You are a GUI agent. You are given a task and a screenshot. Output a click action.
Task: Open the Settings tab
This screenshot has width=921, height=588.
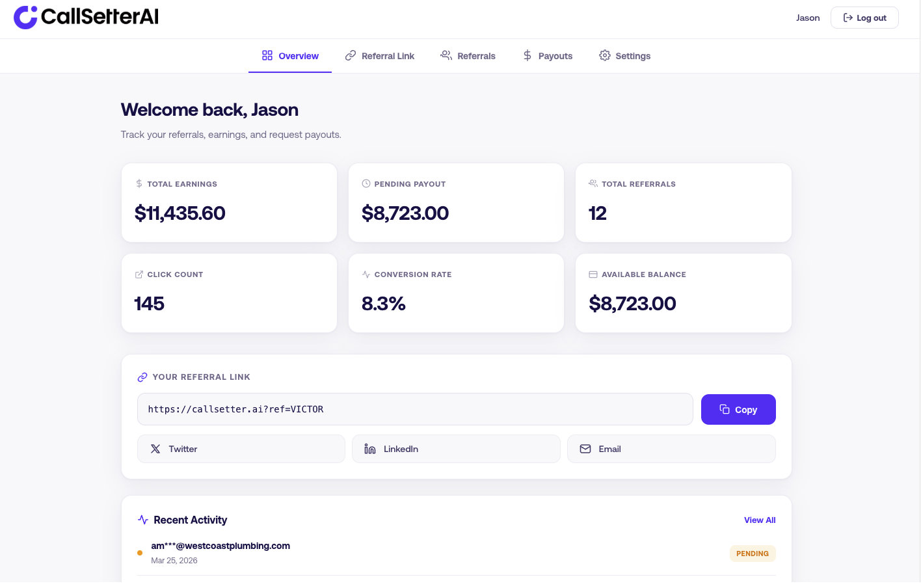[624, 56]
